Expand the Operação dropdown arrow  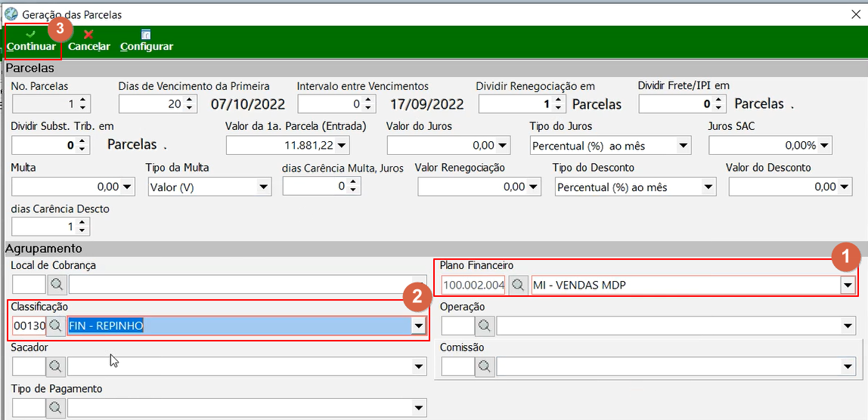848,326
